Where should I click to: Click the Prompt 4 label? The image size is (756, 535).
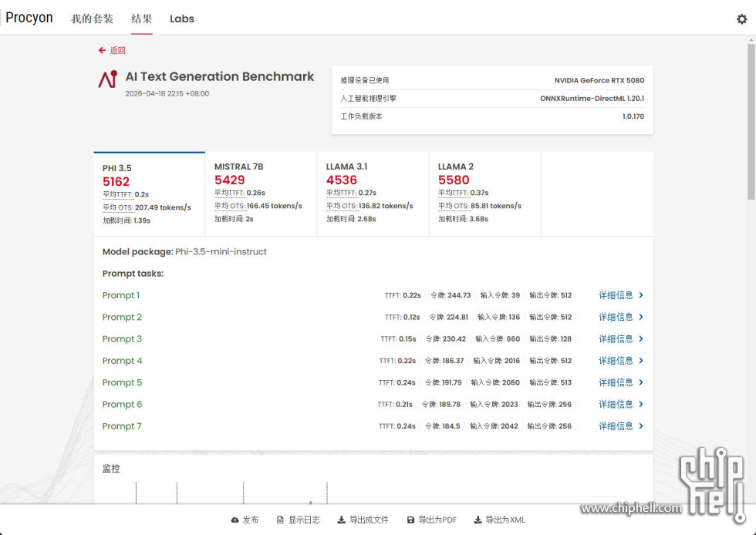click(x=122, y=361)
